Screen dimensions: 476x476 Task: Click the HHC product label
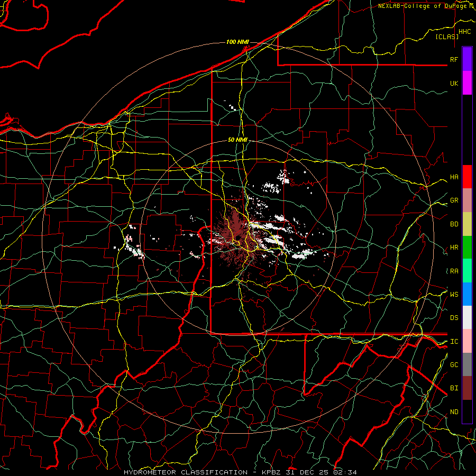tap(465, 32)
